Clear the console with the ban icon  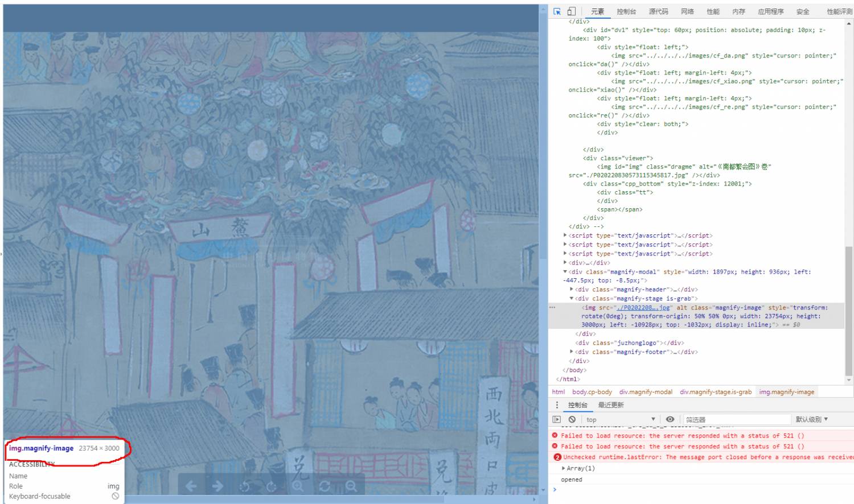point(572,419)
